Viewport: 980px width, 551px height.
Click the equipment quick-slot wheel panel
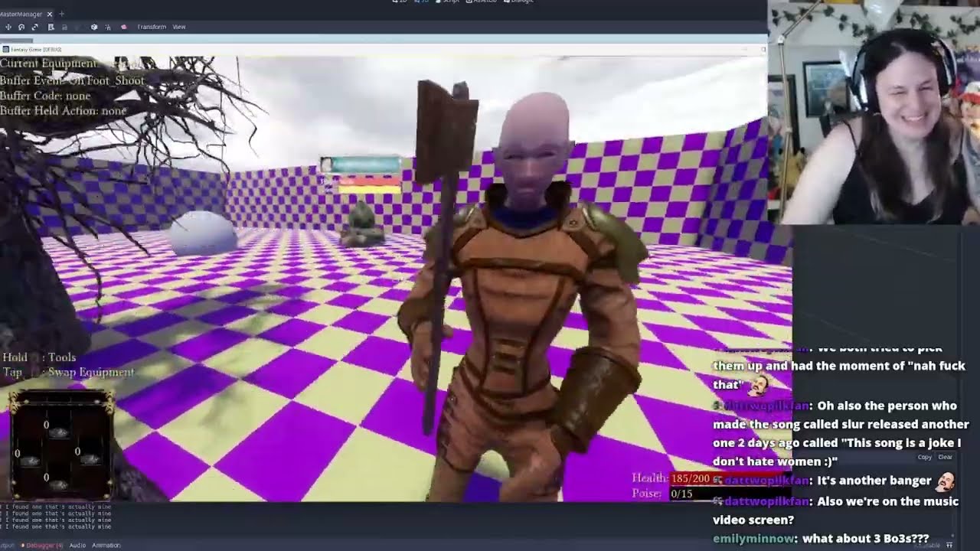pyautogui.click(x=60, y=446)
